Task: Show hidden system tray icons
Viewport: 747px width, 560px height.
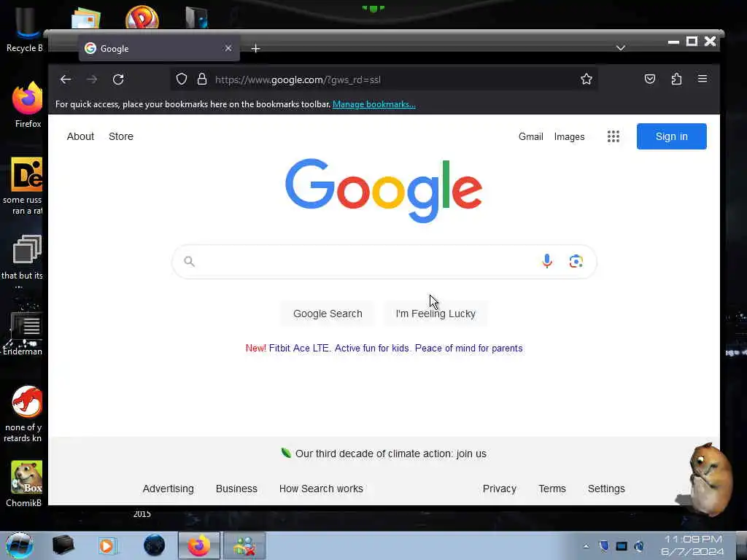Action: pos(586,546)
